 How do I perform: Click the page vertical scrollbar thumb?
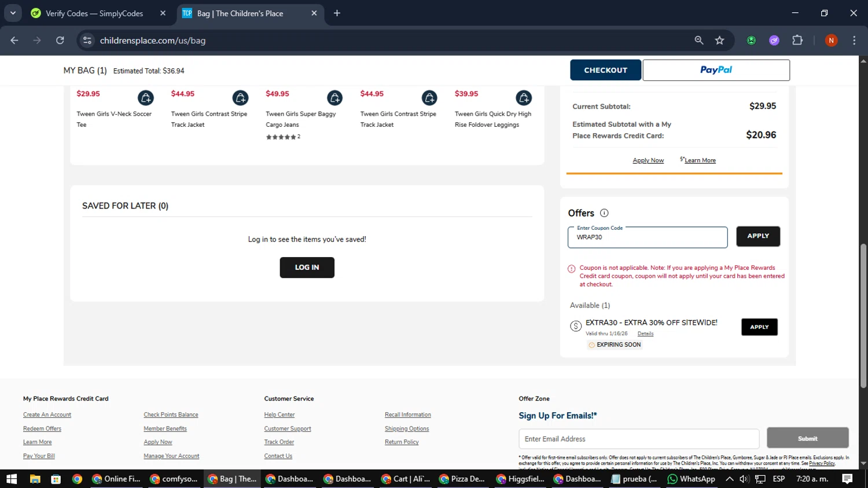click(863, 315)
